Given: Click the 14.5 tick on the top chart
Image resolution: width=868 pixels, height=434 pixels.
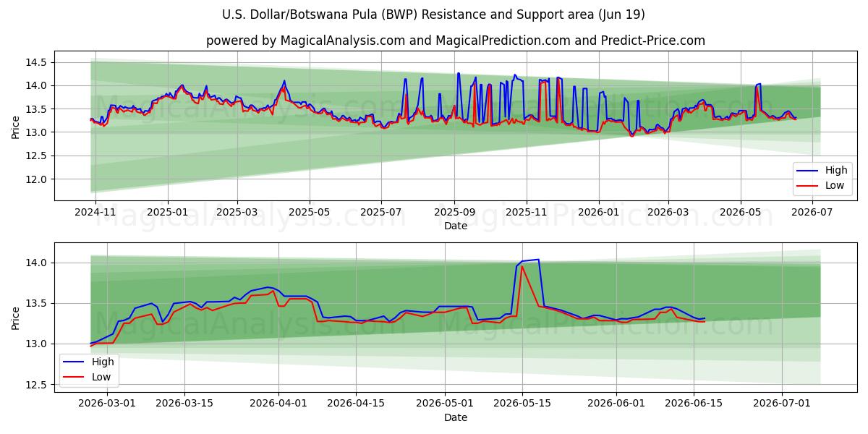Looking at the screenshot, I should pyautogui.click(x=38, y=63).
